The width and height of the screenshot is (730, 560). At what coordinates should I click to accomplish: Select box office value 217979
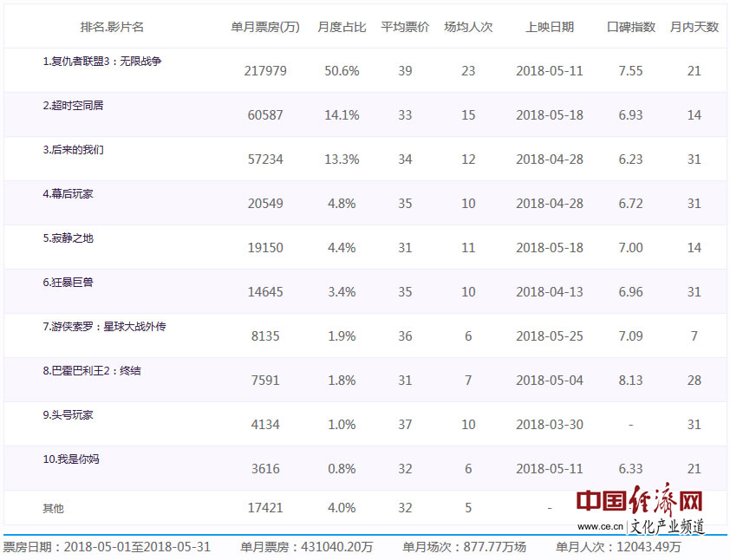click(x=265, y=71)
